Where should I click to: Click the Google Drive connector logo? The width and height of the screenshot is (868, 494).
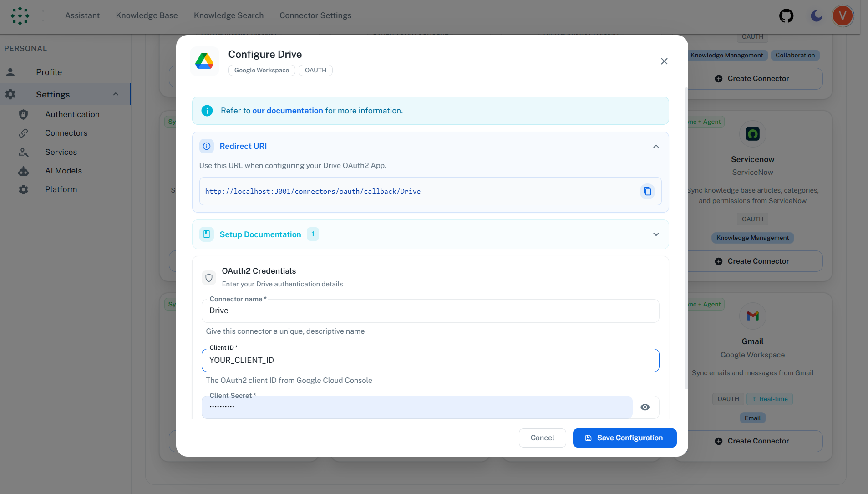tap(205, 61)
